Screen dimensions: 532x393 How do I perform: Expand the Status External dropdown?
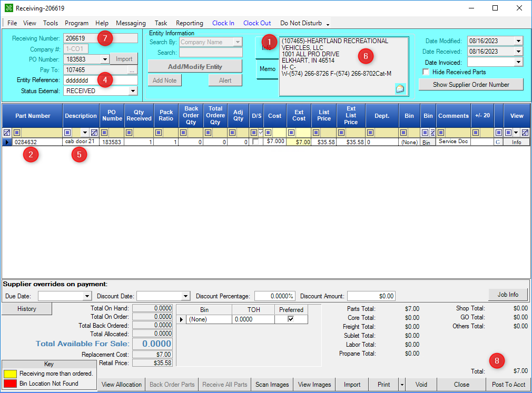(133, 91)
